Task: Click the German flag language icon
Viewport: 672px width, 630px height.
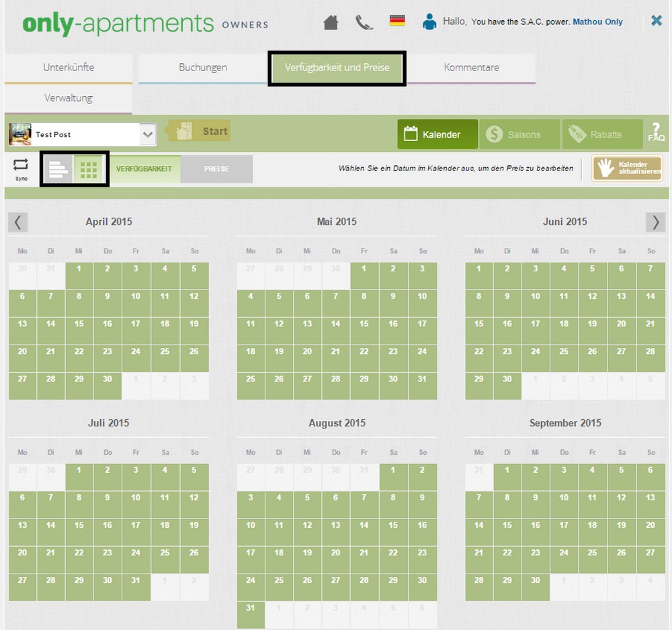Action: point(397,21)
